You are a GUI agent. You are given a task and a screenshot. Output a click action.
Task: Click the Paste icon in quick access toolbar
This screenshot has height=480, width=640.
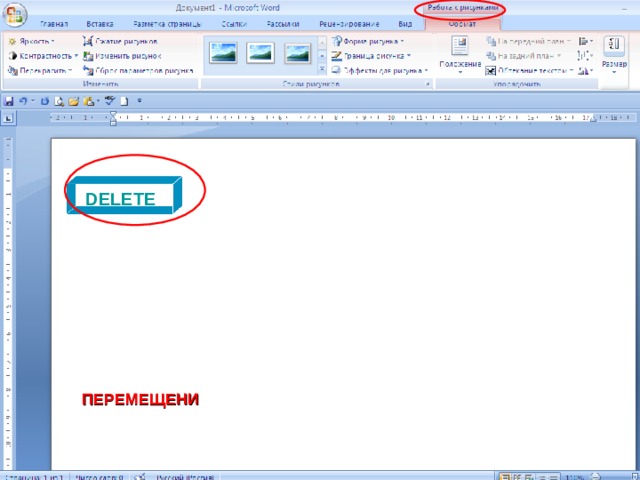point(89,101)
